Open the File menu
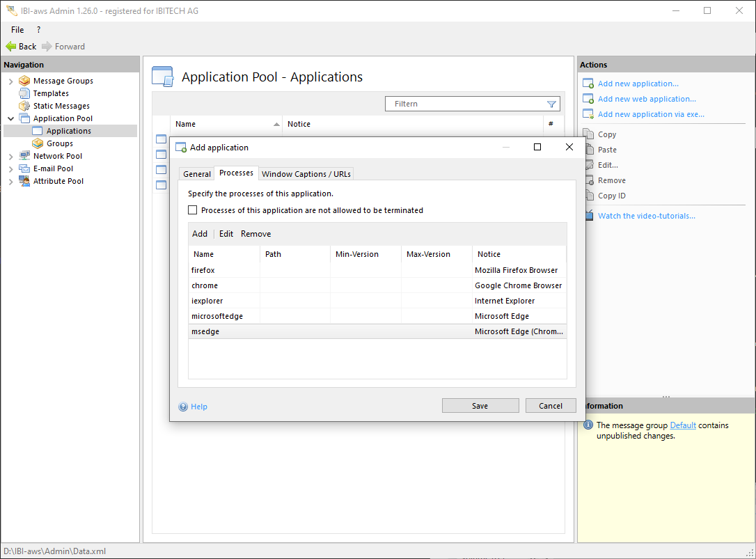756x559 pixels. 17,30
